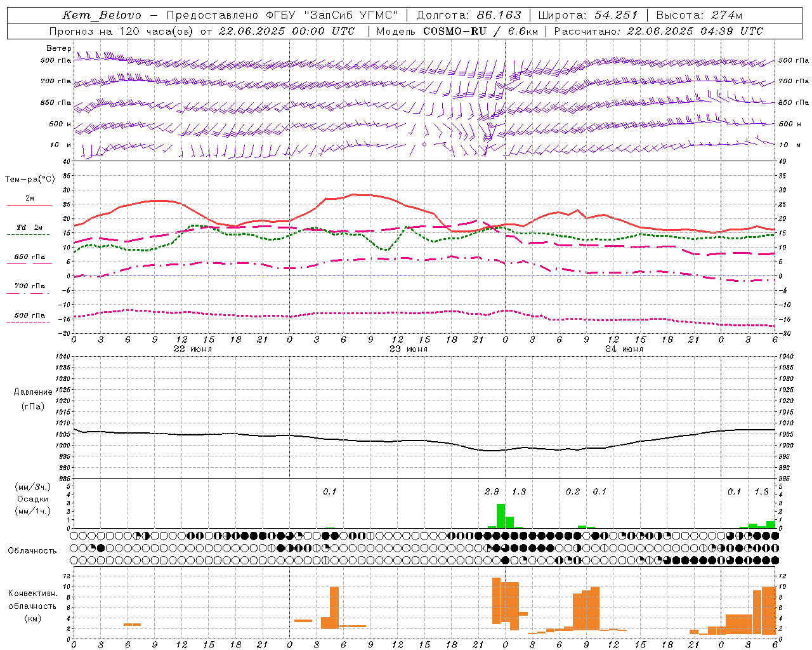
Task: Click the dash-dot pink line sample under '700 гПа' legend
Action: (x=29, y=293)
